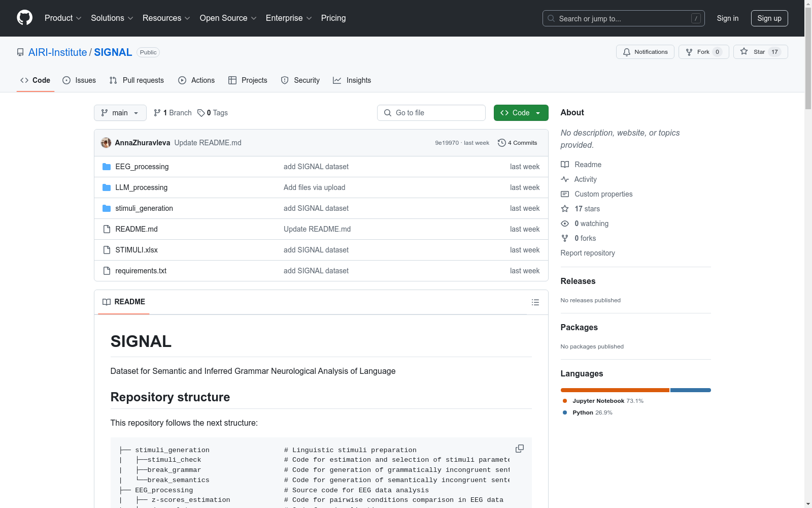Viewport: 812px width, 508px height.
Task: Click the repository icon beside AIRI-Institute
Action: pos(20,52)
